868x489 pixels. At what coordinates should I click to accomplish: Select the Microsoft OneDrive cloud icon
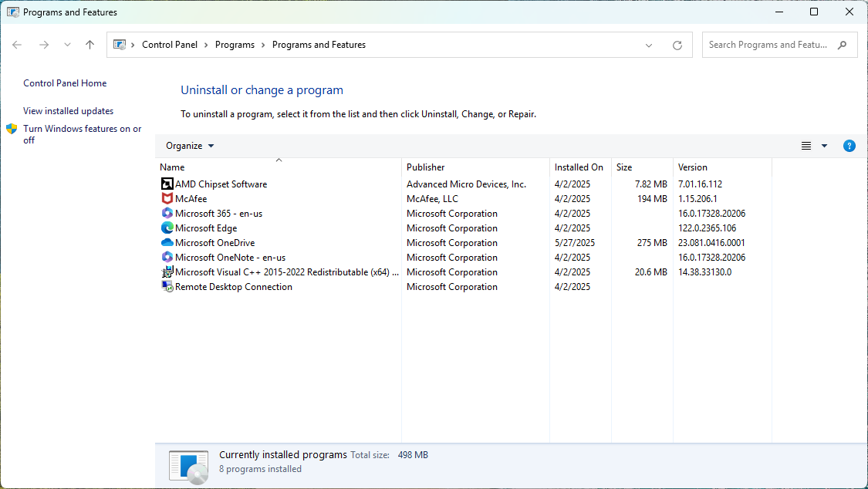pos(167,243)
